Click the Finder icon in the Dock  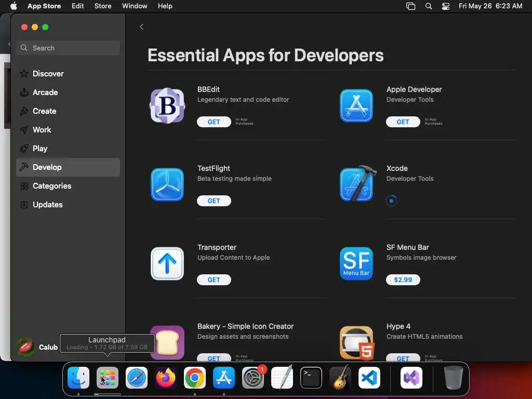[78, 378]
